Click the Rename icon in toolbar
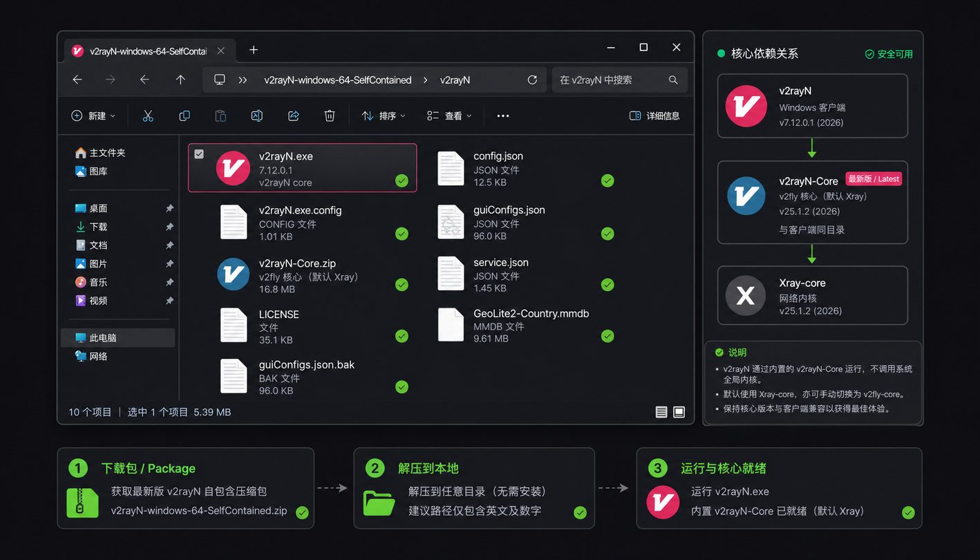The height and width of the screenshot is (560, 980). pos(256,115)
